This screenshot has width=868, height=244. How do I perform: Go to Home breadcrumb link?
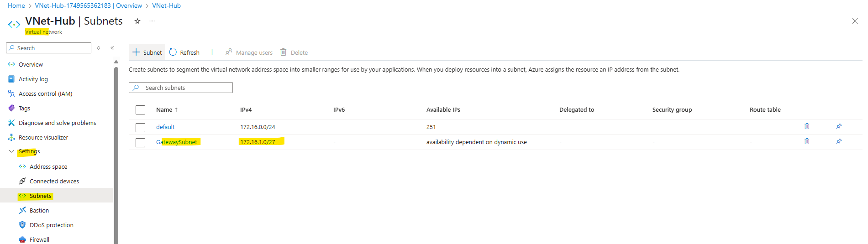click(x=16, y=5)
